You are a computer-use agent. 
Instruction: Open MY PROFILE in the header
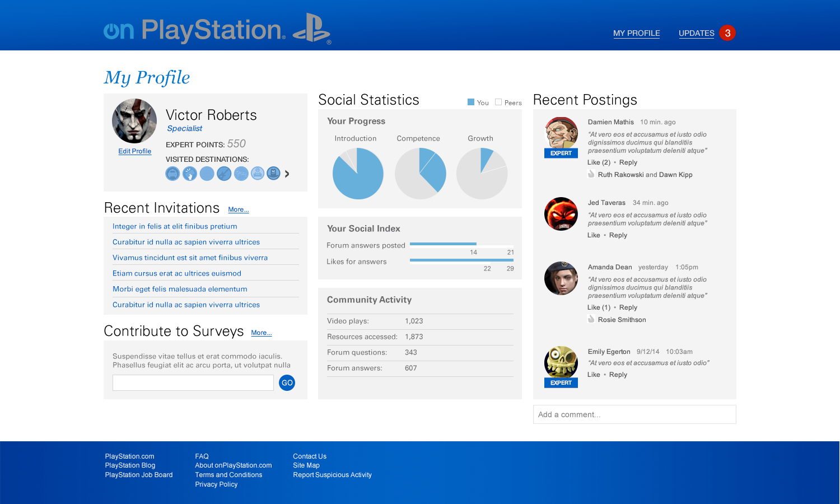pyautogui.click(x=637, y=34)
